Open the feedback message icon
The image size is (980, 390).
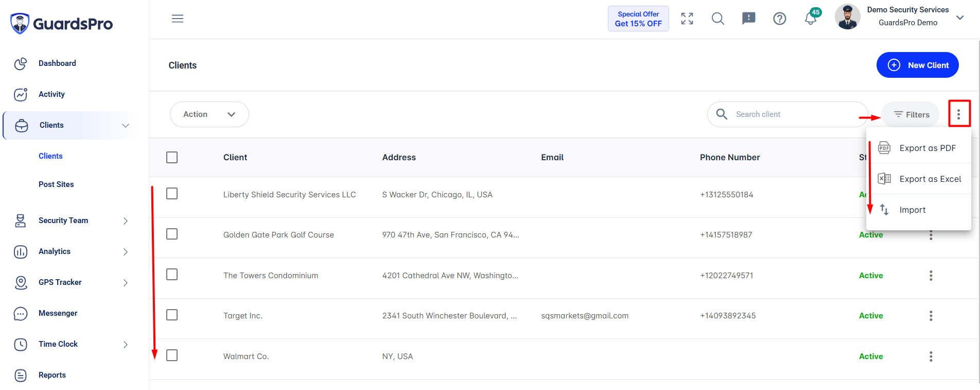pos(749,19)
